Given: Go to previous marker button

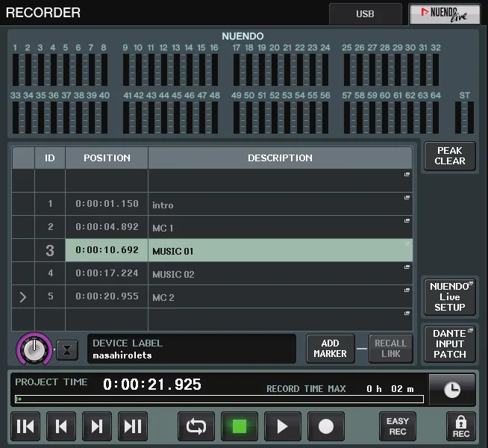Looking at the screenshot, I should pyautogui.click(x=61, y=426).
